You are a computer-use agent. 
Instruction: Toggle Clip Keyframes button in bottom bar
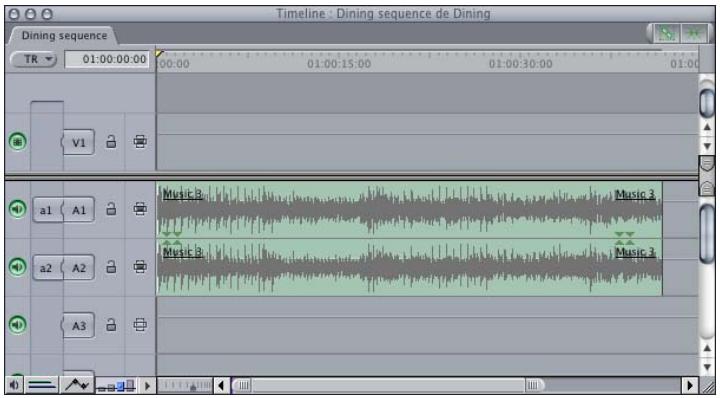[x=42, y=385]
